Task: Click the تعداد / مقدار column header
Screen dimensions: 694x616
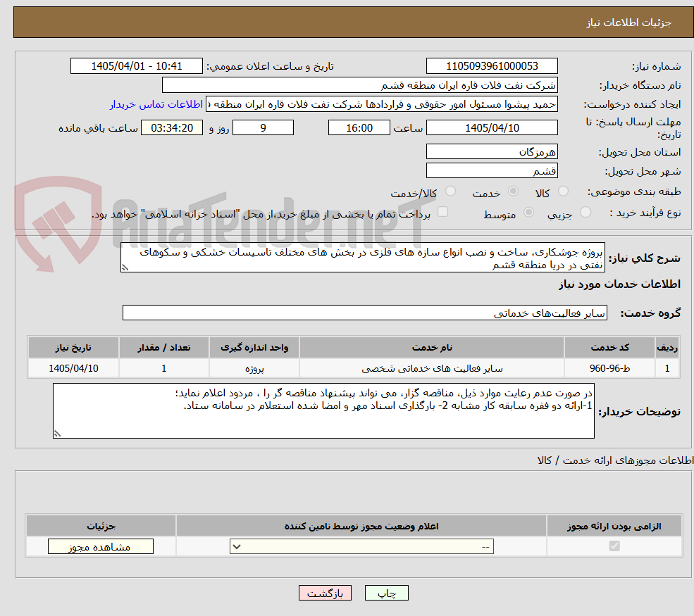Action: click(x=163, y=348)
